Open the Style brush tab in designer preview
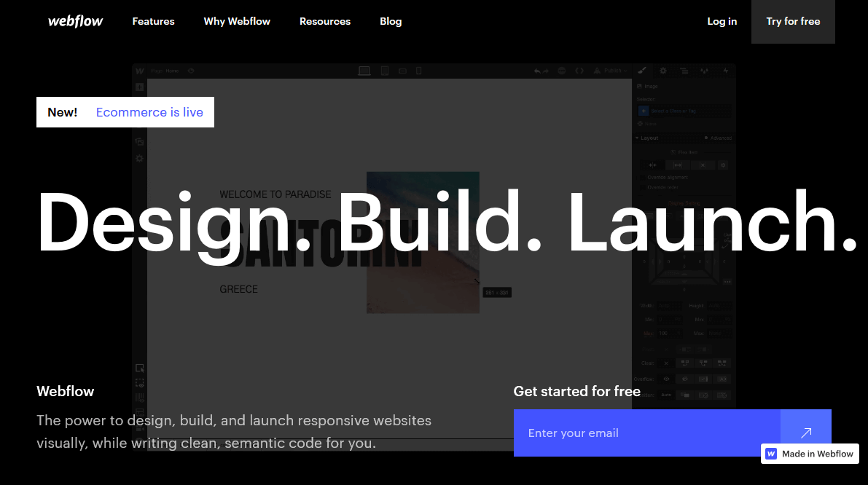Image resolution: width=868 pixels, height=485 pixels. tap(641, 71)
